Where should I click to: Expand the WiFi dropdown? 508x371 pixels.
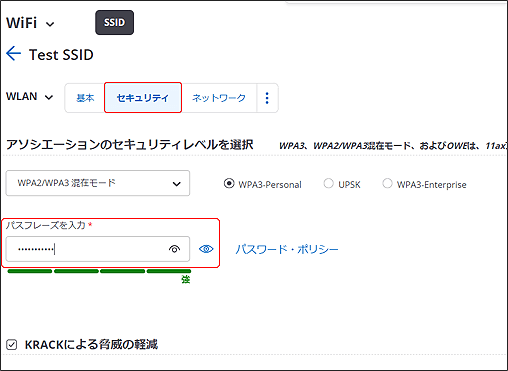click(30, 23)
